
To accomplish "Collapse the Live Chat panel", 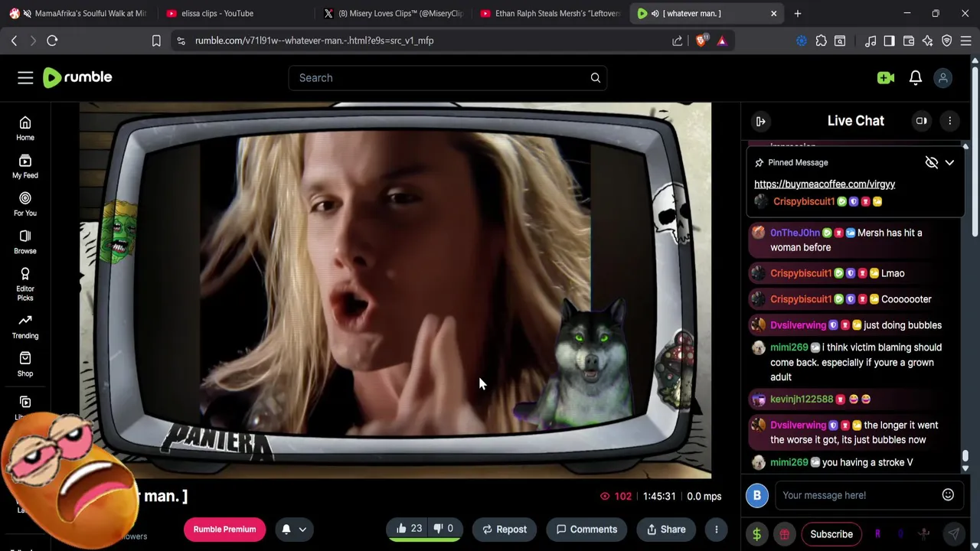I will (761, 121).
